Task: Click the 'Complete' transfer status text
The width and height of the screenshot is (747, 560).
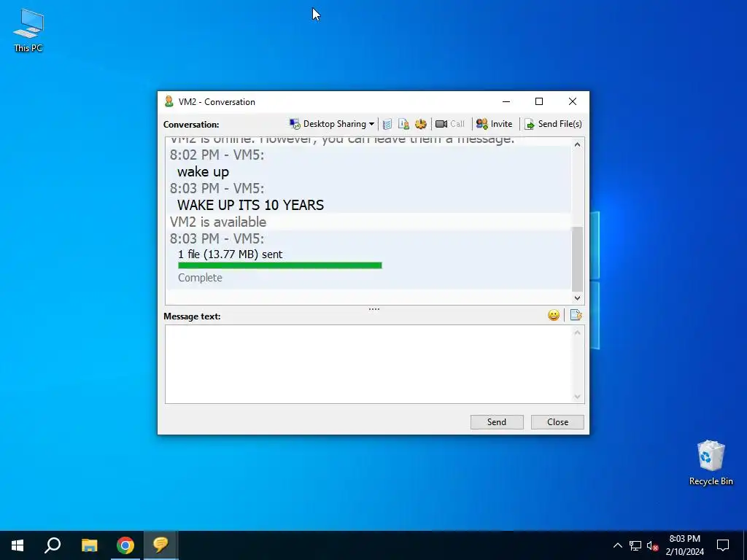Action: click(200, 278)
